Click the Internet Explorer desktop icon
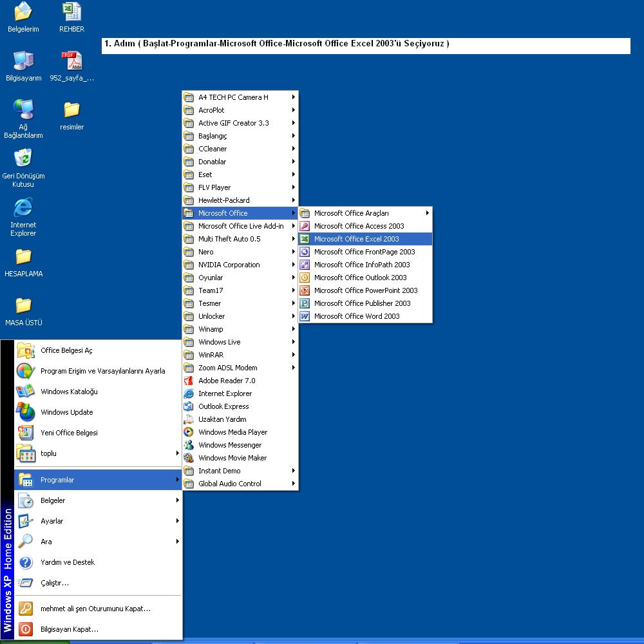Viewport: 644px width, 644px height. click(x=23, y=207)
